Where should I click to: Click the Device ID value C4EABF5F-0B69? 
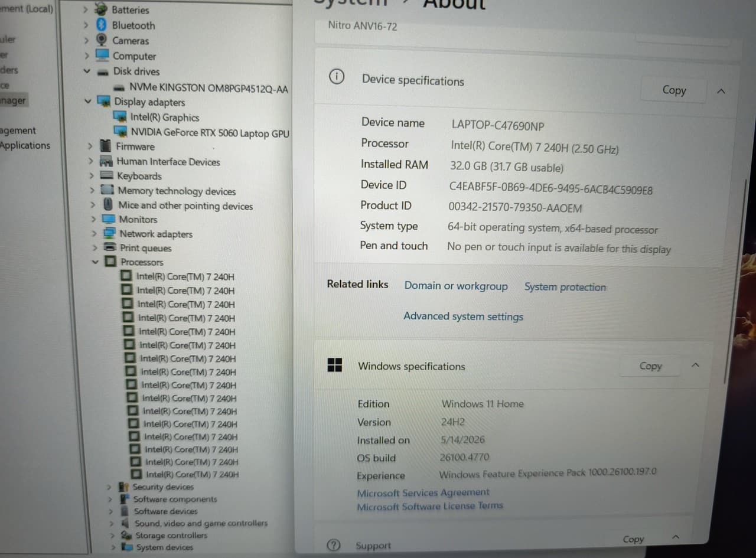coord(551,188)
